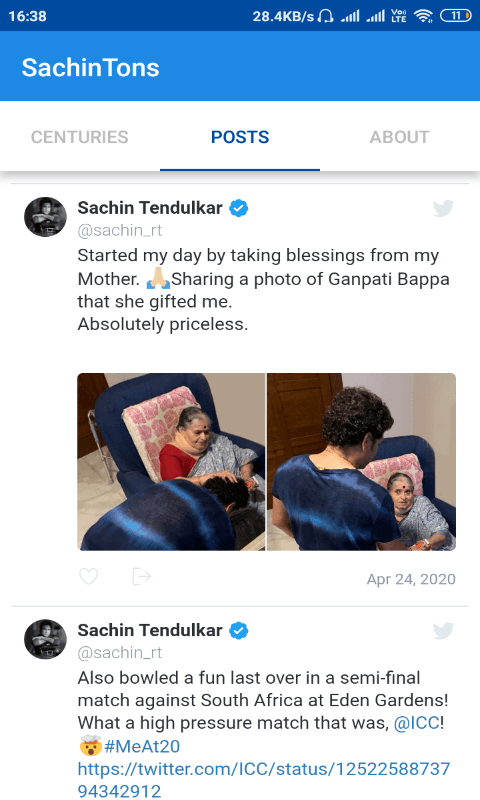Image resolution: width=480 pixels, height=800 pixels.
Task: Switch to the ABOUT tab
Action: tap(399, 137)
